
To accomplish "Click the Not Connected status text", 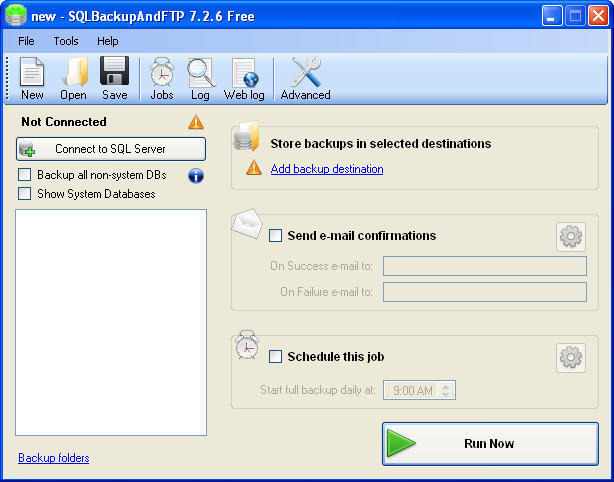I will [x=64, y=122].
